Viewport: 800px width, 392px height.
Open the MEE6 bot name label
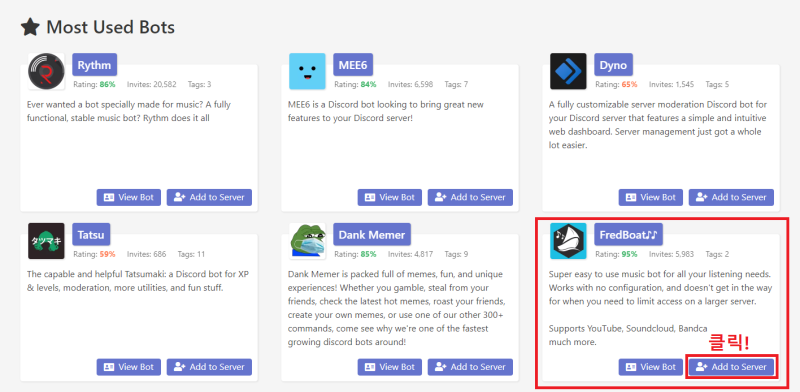(353, 65)
